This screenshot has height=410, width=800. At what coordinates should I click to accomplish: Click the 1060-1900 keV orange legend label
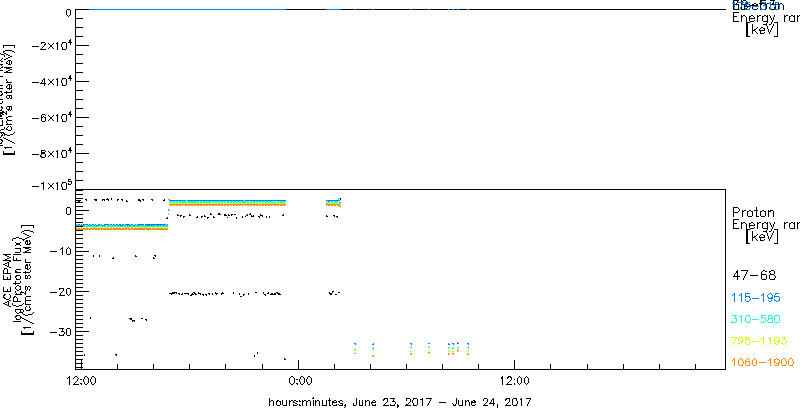762,362
